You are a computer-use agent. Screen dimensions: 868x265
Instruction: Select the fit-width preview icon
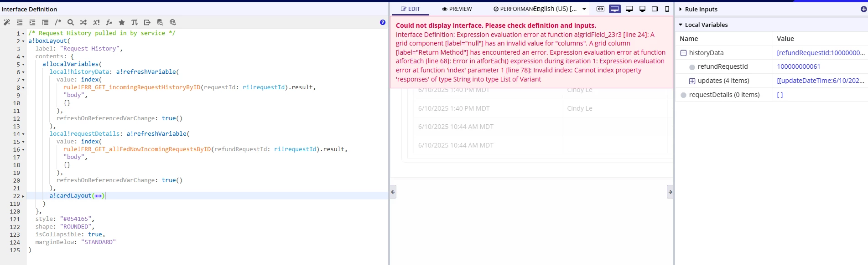click(x=600, y=9)
